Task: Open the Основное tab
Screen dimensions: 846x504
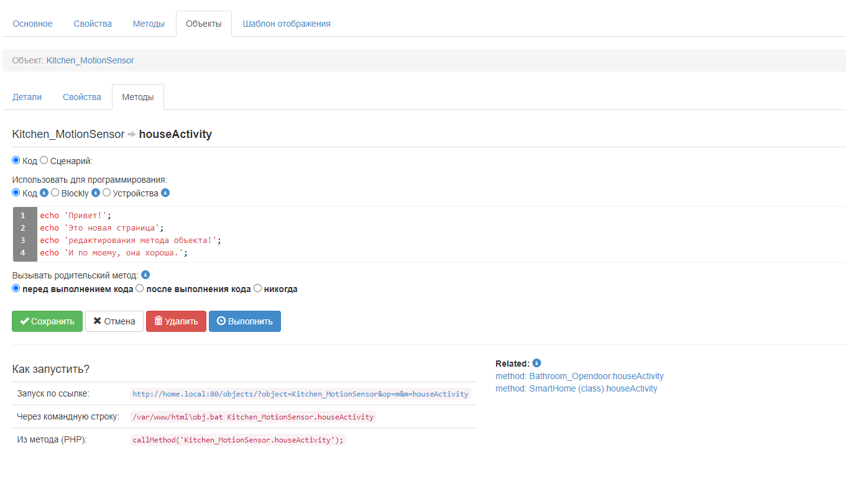Action: coord(33,24)
